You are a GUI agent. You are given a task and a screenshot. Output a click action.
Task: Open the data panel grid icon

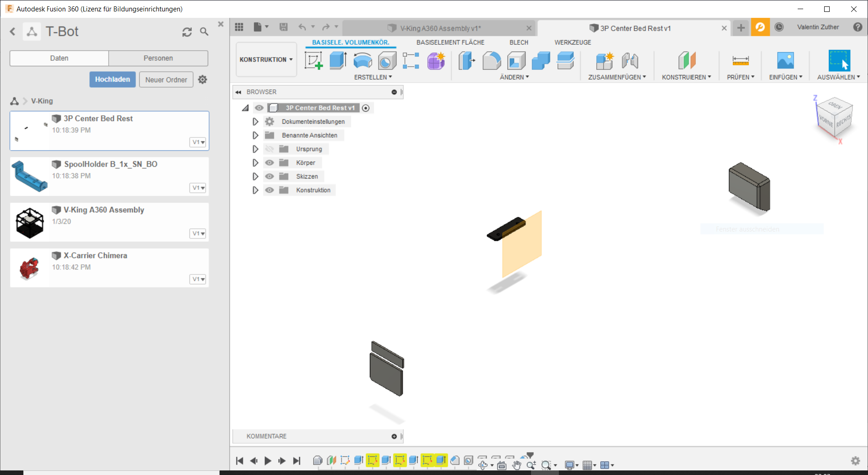pyautogui.click(x=239, y=27)
